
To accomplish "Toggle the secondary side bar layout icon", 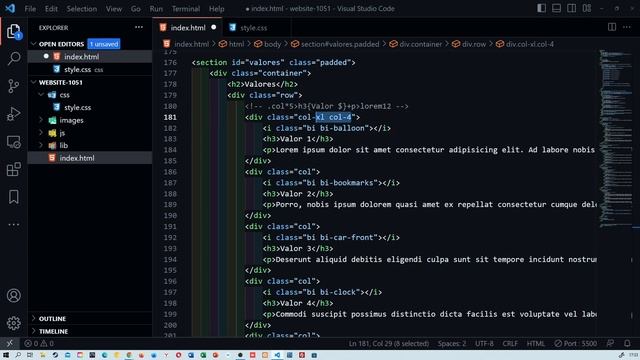I will click(x=571, y=8).
